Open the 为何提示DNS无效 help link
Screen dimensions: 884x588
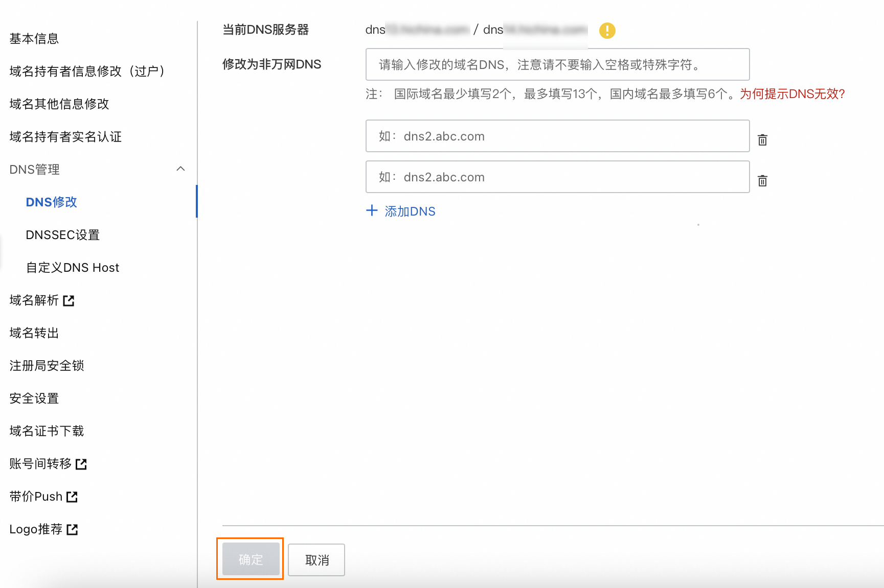tap(792, 94)
